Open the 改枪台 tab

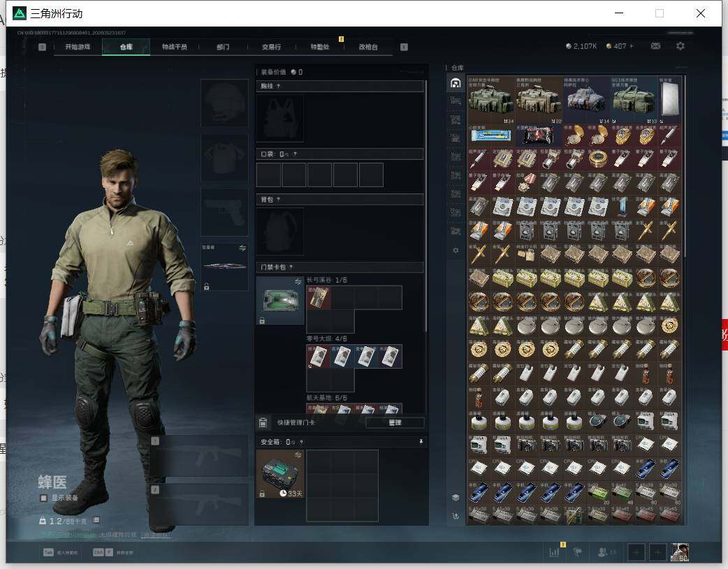(368, 47)
